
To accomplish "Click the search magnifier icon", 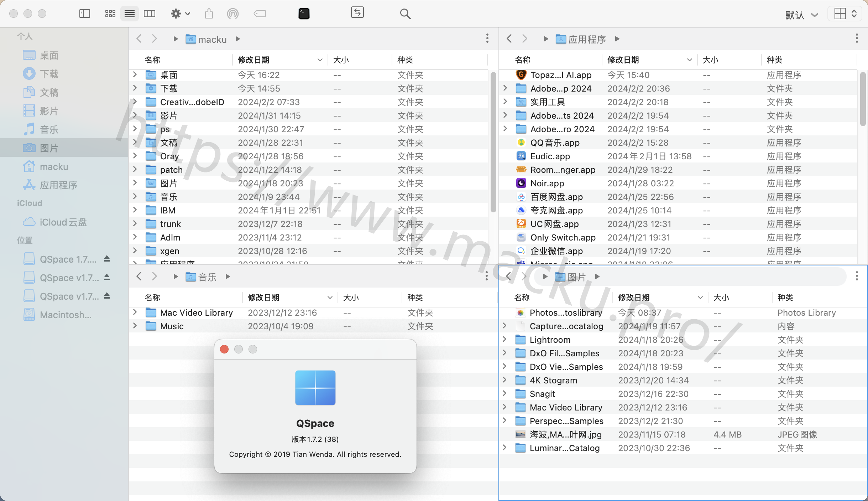I will (405, 14).
